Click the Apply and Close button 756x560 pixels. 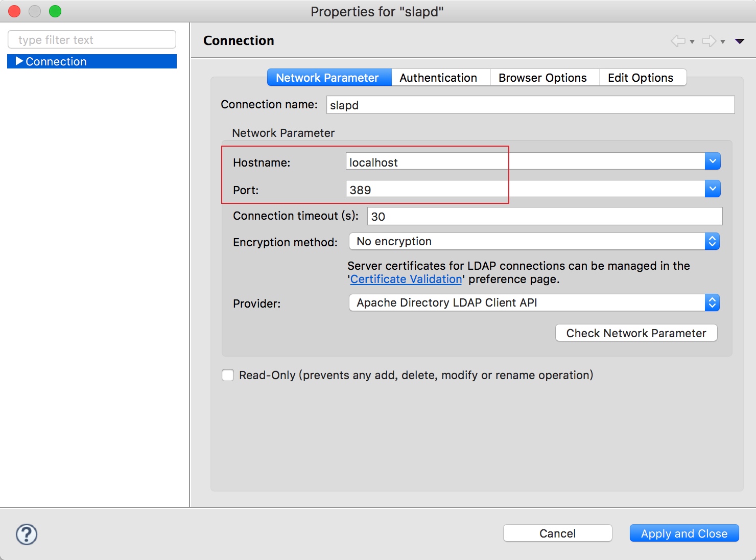(x=684, y=533)
